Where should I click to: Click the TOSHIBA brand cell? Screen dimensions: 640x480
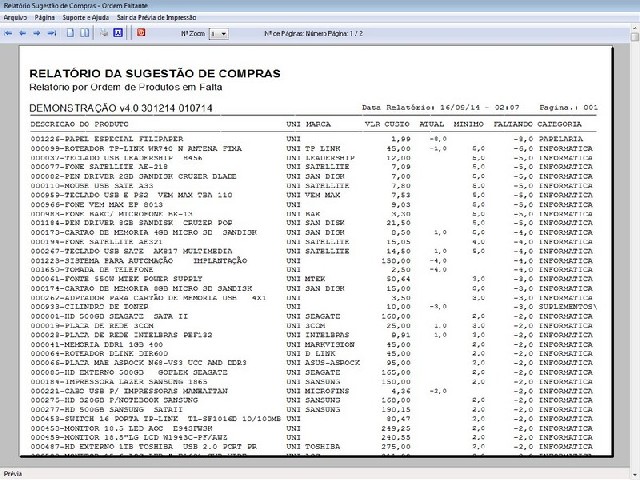tap(323, 447)
